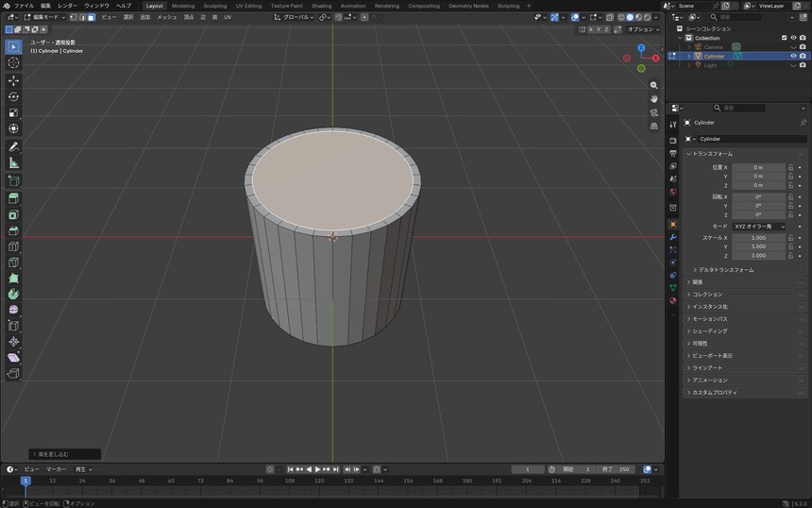Expand the 面を差し込む operator panel
Viewport: 812px width, 508px height.
coord(65,454)
